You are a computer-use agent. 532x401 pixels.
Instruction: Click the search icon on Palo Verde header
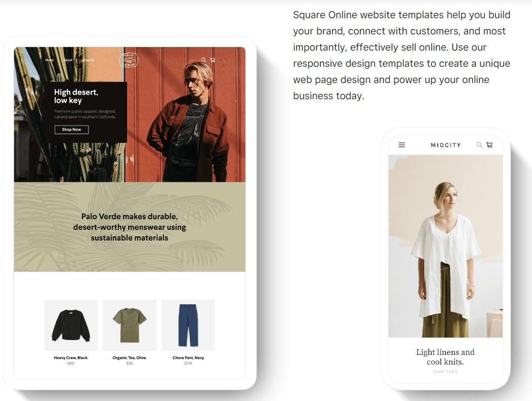coord(203,60)
